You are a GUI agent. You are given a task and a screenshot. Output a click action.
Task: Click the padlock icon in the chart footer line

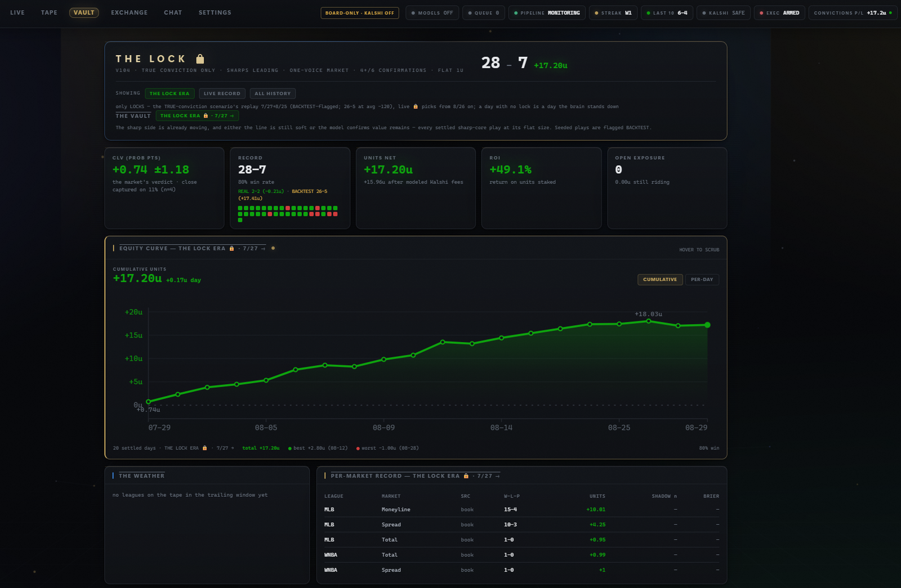[x=204, y=448]
